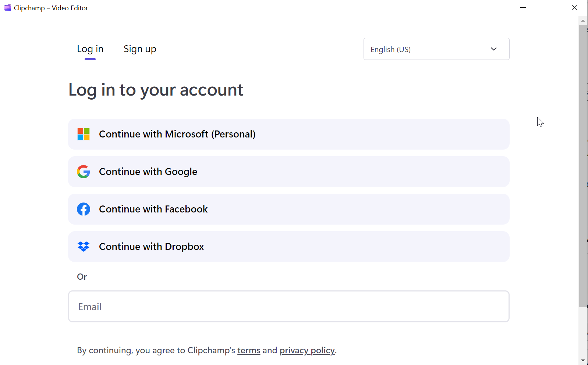
Task: Maximize the Clipchamp window
Action: (x=548, y=8)
